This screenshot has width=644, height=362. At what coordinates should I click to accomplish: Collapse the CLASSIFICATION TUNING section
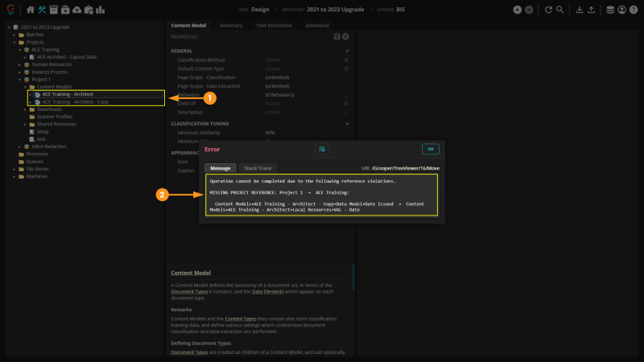coord(347,124)
